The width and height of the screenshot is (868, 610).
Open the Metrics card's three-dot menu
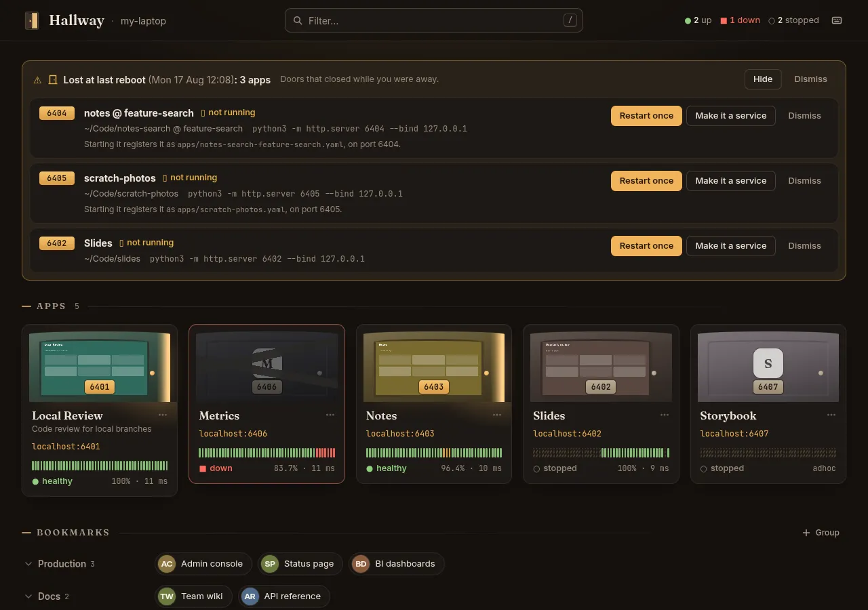[x=330, y=415]
